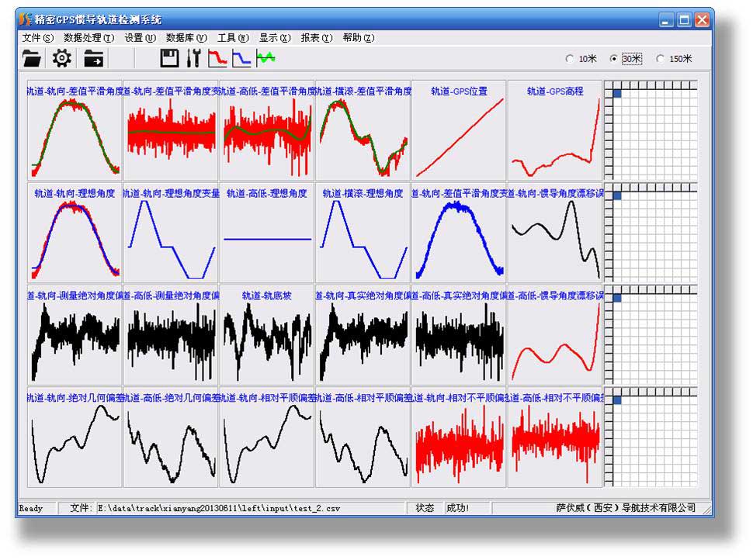Click blue cell in grid beside 高低-相对不平顺偏 chart
The image size is (753, 560).
[617, 400]
